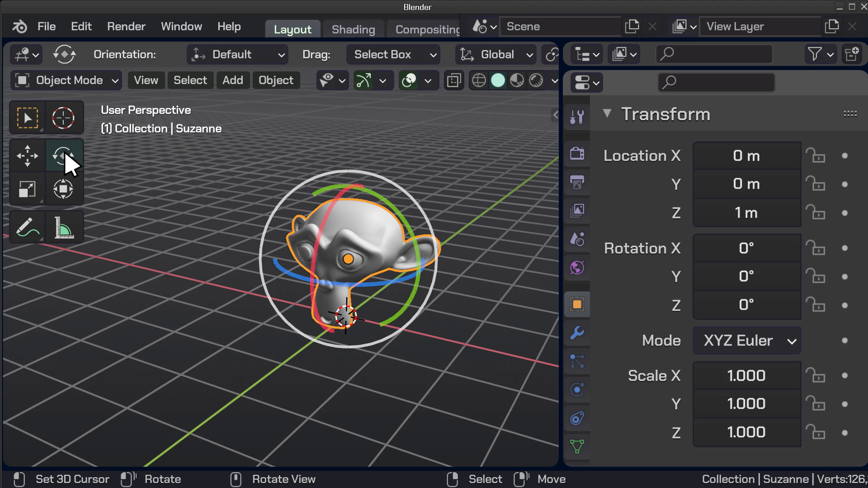Toggle lock for Rotation Z

pos(816,305)
